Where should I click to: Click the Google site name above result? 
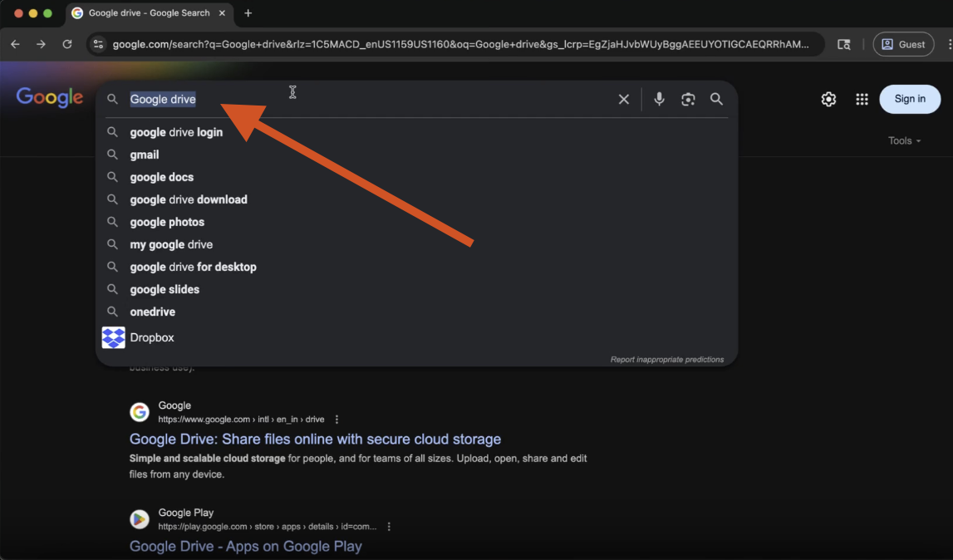coord(174,405)
